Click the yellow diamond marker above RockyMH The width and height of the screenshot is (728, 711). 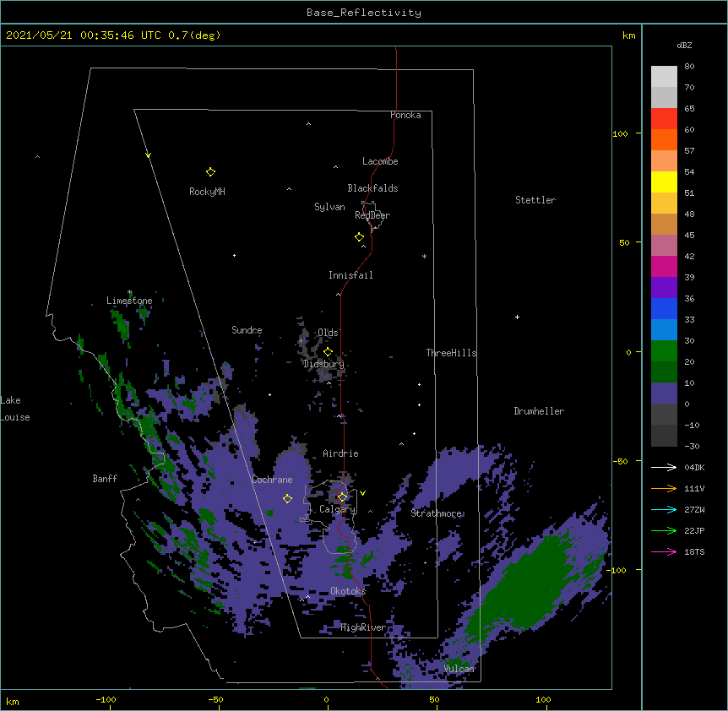(x=210, y=172)
